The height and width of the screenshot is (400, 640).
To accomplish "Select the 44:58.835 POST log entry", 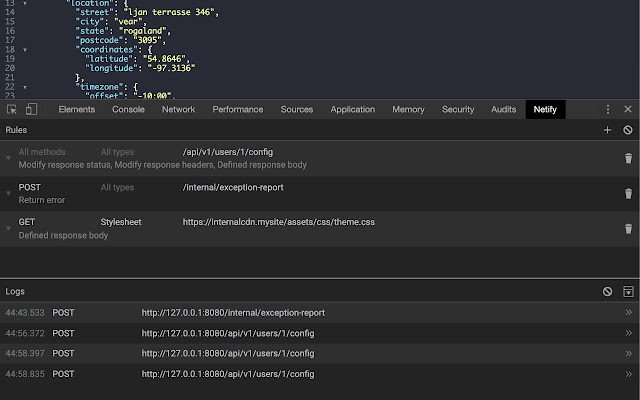I will tap(300, 374).
